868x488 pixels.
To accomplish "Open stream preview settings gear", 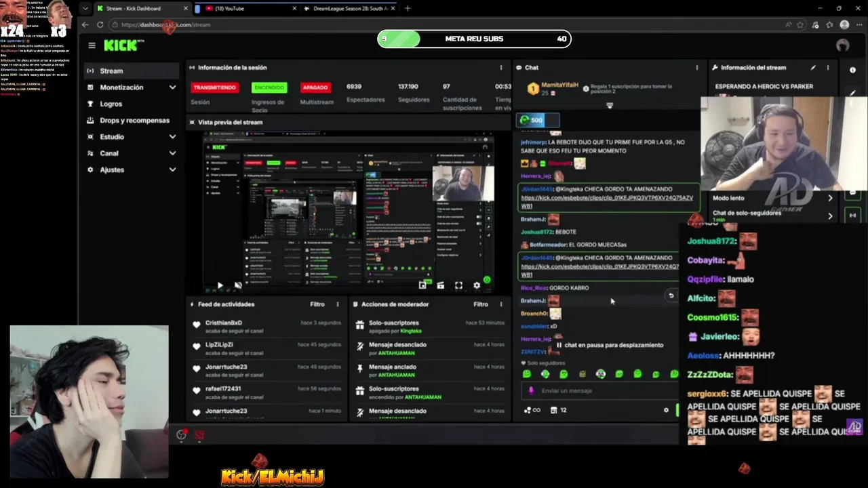I will (x=477, y=285).
